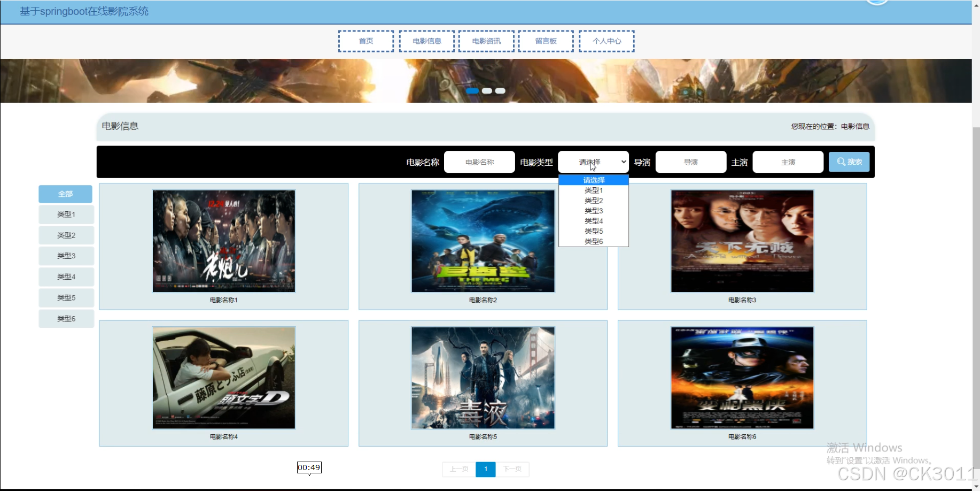Select 类型4 category in left sidebar
The width and height of the screenshot is (980, 491).
click(x=66, y=277)
